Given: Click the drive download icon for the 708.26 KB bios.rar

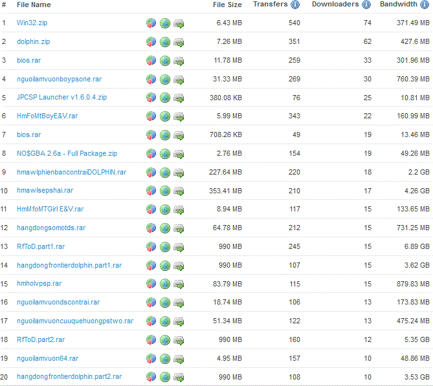Looking at the screenshot, I should pos(179,135).
